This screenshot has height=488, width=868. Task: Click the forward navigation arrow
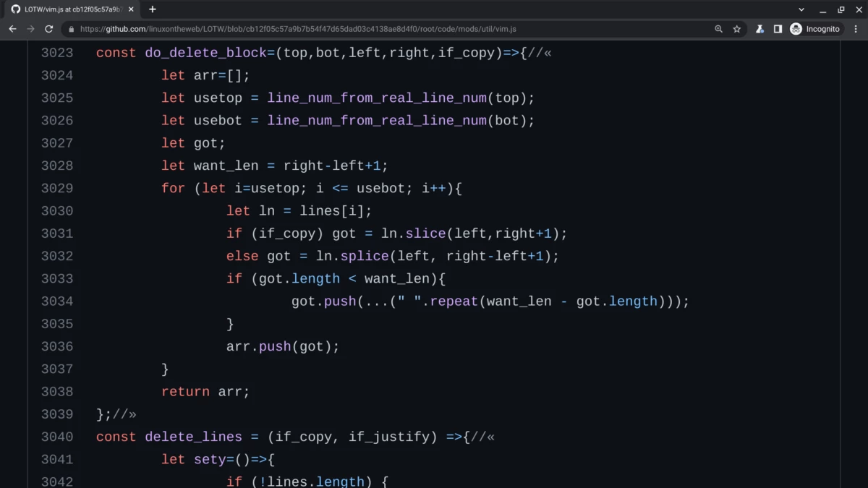(x=30, y=29)
